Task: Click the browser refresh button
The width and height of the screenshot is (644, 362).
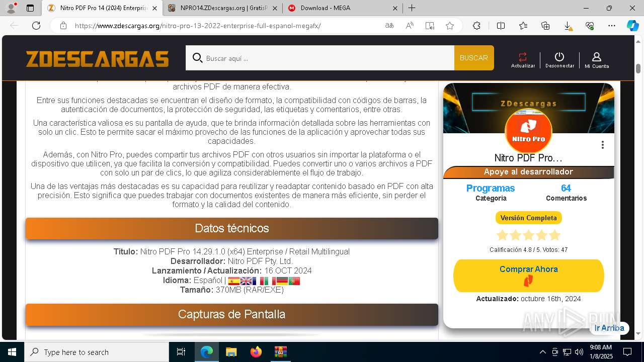Action: (x=36, y=26)
